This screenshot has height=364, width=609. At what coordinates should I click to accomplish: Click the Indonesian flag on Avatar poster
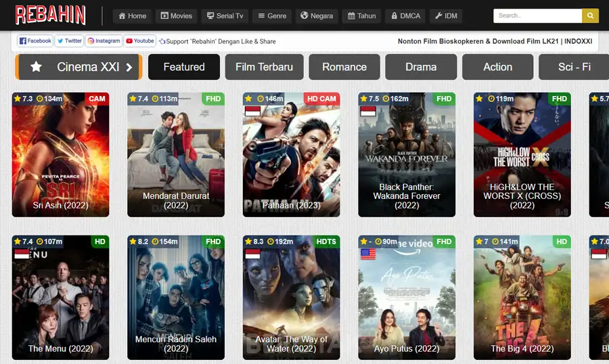(252, 254)
